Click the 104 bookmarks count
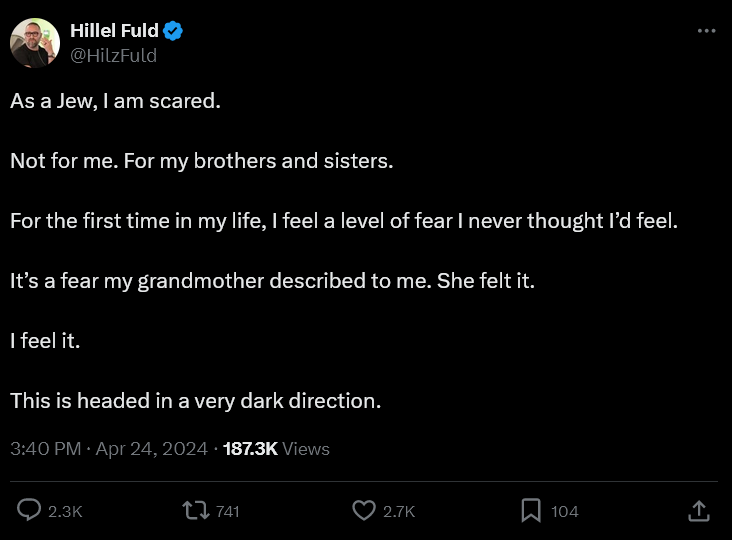 (x=565, y=511)
